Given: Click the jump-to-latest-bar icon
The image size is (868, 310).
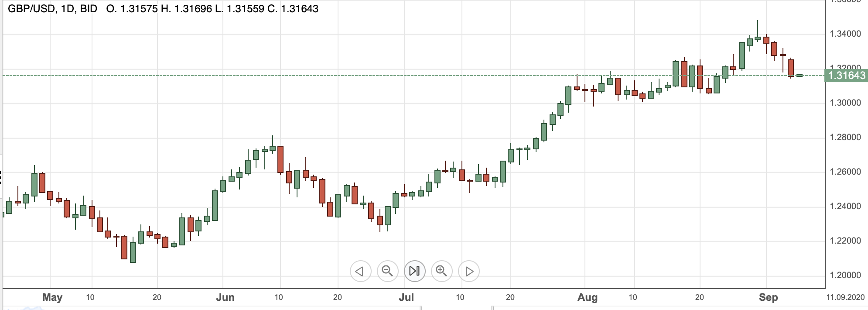Looking at the screenshot, I should coord(414,271).
